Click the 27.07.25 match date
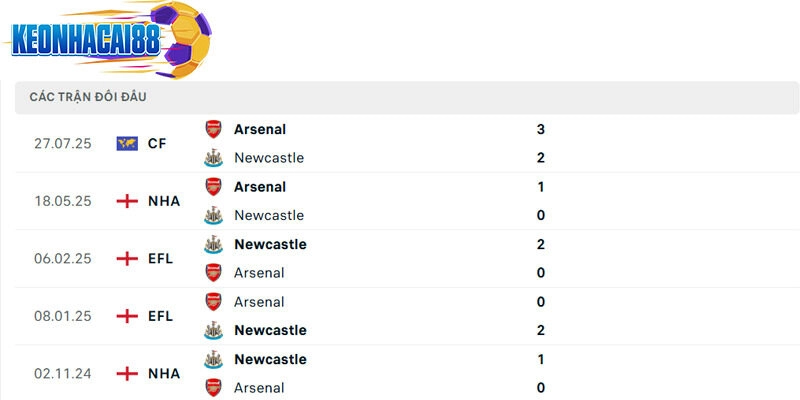This screenshot has width=800, height=400. pyautogui.click(x=62, y=143)
